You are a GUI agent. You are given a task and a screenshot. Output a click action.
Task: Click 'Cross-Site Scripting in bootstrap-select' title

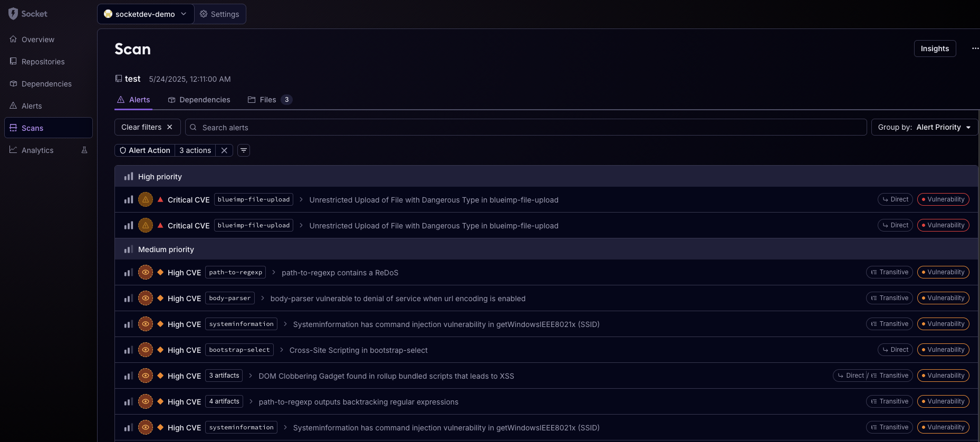pos(359,350)
